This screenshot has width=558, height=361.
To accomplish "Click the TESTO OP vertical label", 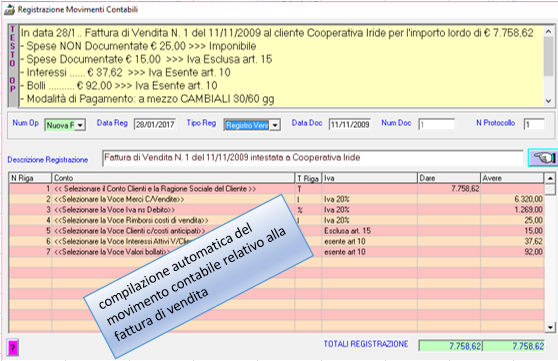I will coord(13,66).
